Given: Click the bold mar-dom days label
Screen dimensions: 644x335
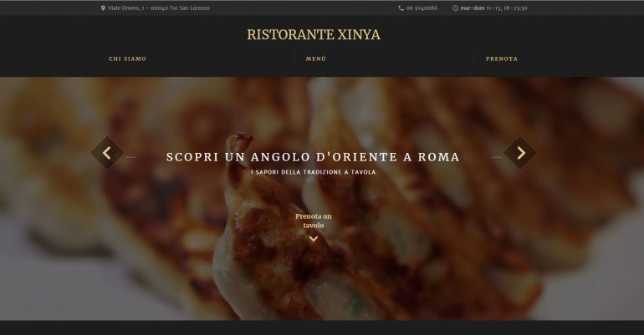Looking at the screenshot, I should (472, 8).
